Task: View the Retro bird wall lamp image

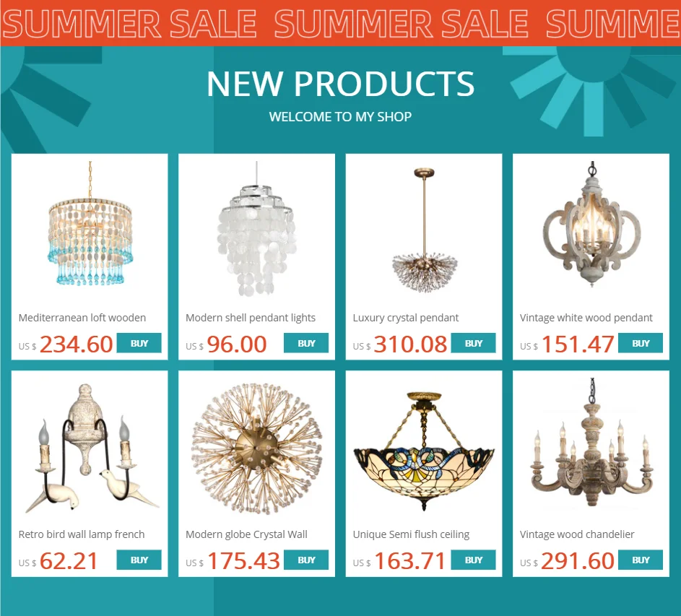Action: (x=90, y=448)
